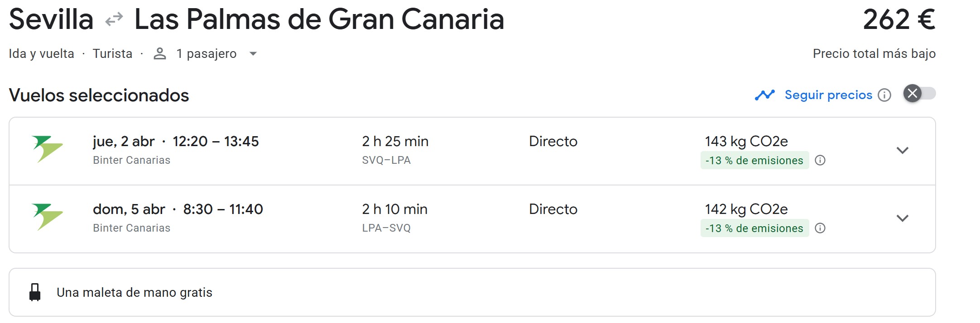Click the Vuelos seleccionados heading
The width and height of the screenshot is (980, 323).
point(99,95)
